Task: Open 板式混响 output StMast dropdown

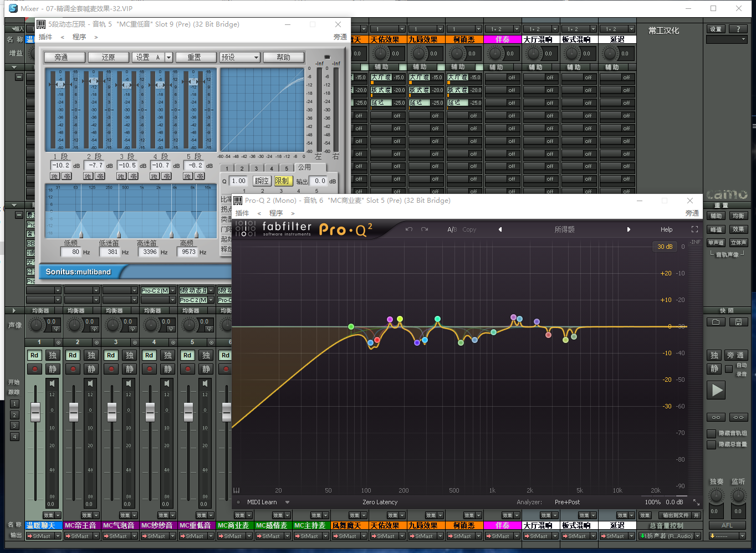Action: click(x=579, y=536)
